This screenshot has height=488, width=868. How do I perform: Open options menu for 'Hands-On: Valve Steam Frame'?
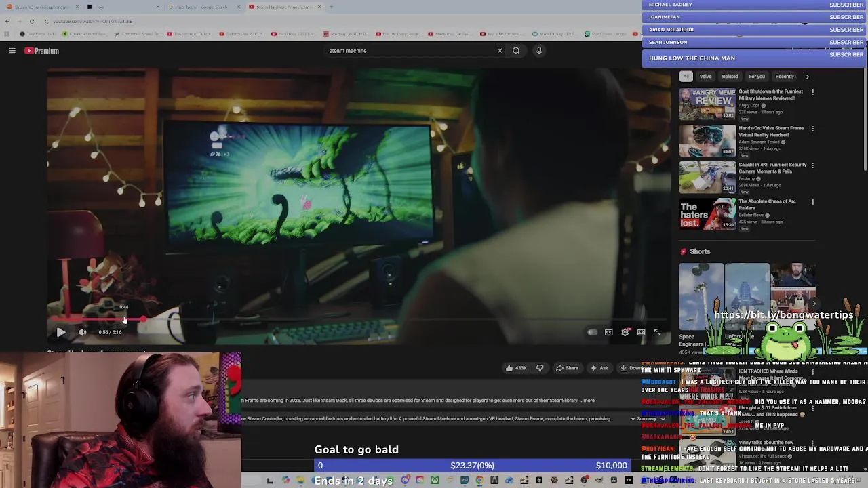(812, 129)
